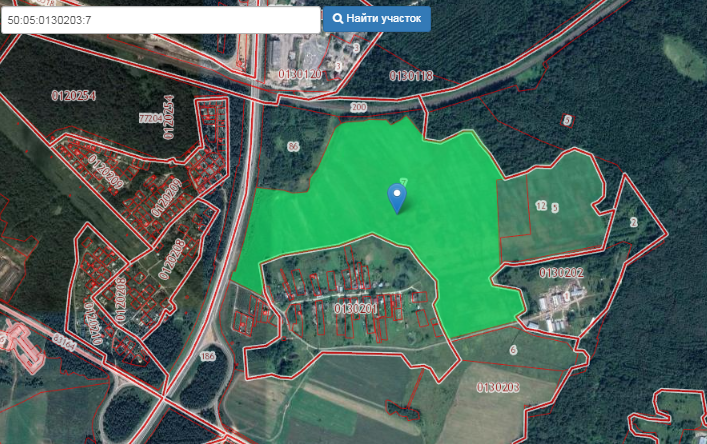Focus the cadastral number search field
The width and height of the screenshot is (707, 444).
(x=160, y=19)
